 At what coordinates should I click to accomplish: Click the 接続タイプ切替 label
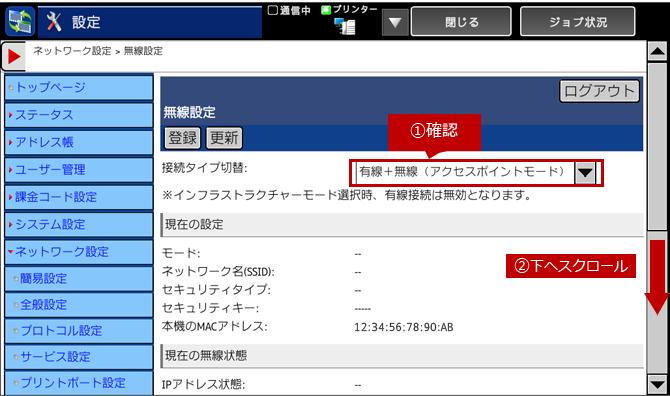pos(204,168)
